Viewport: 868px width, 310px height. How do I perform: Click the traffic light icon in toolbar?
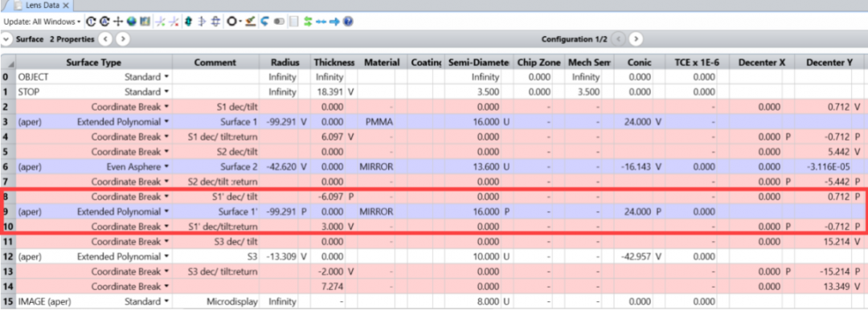click(188, 22)
